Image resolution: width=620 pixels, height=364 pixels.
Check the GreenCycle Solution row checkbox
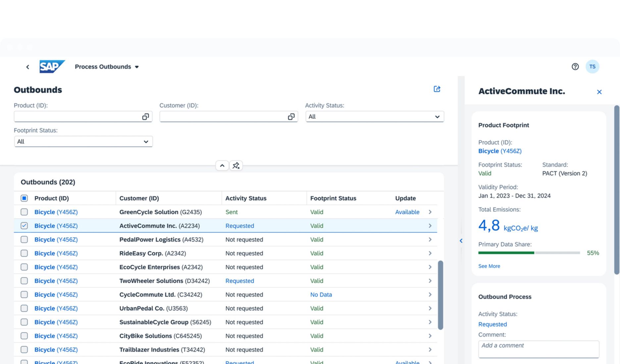[x=24, y=212]
